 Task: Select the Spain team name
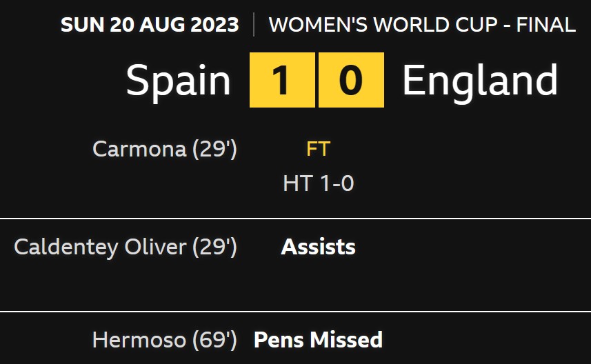(179, 81)
